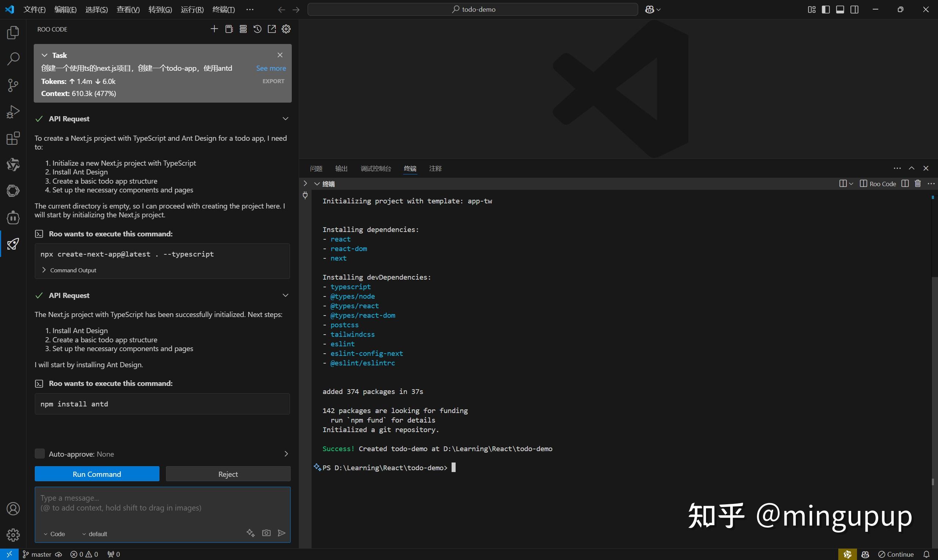Kill terminal with trash icon
938x560 pixels.
point(917,183)
